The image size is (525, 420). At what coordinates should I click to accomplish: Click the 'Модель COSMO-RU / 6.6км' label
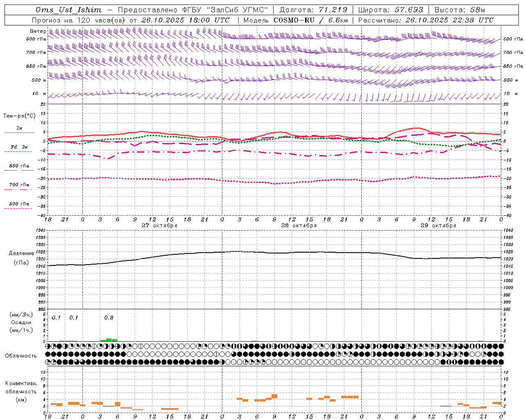tap(296, 20)
